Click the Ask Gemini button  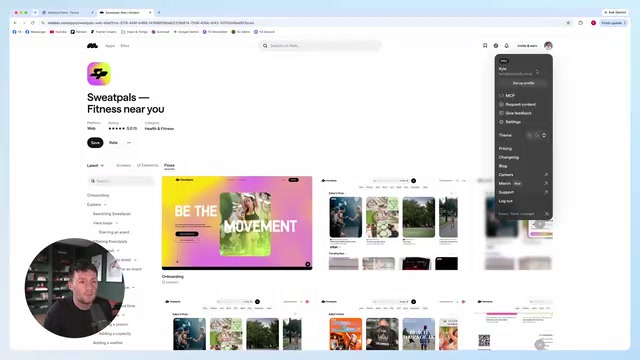click(x=615, y=13)
